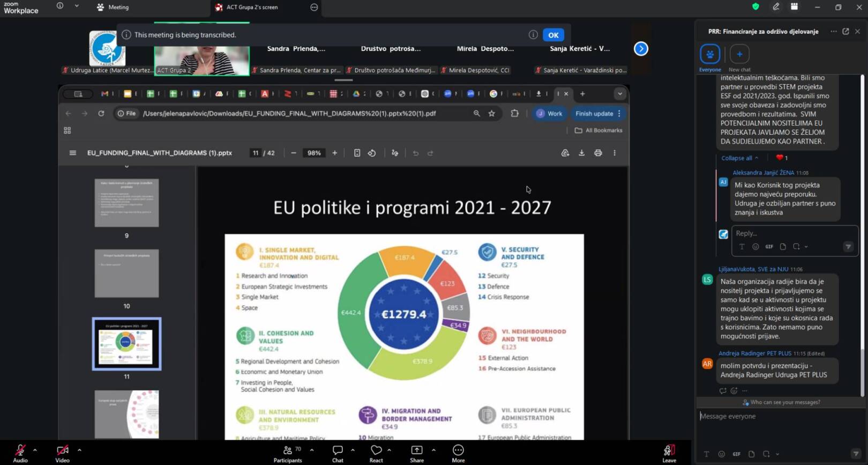Show next participants with the blue arrow

tap(641, 49)
